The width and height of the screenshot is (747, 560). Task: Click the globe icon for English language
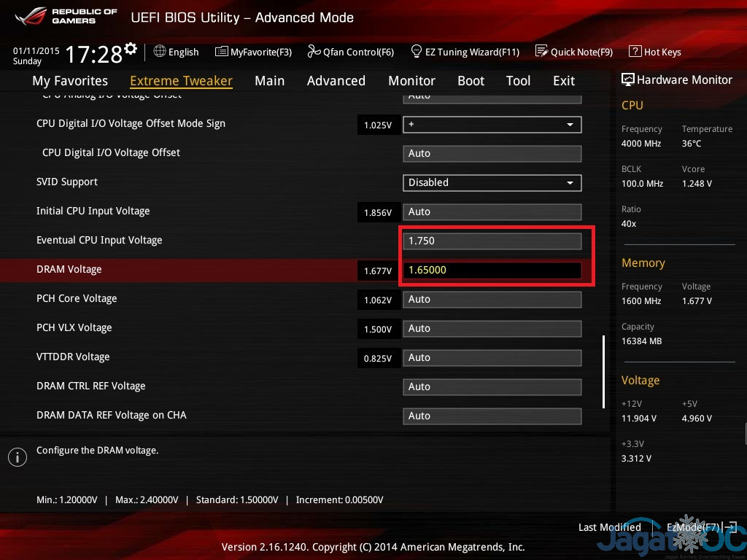(160, 52)
